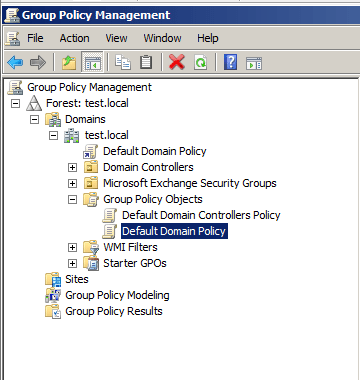Select the test.local domain tree item
The image size is (360, 380).
pos(106,135)
